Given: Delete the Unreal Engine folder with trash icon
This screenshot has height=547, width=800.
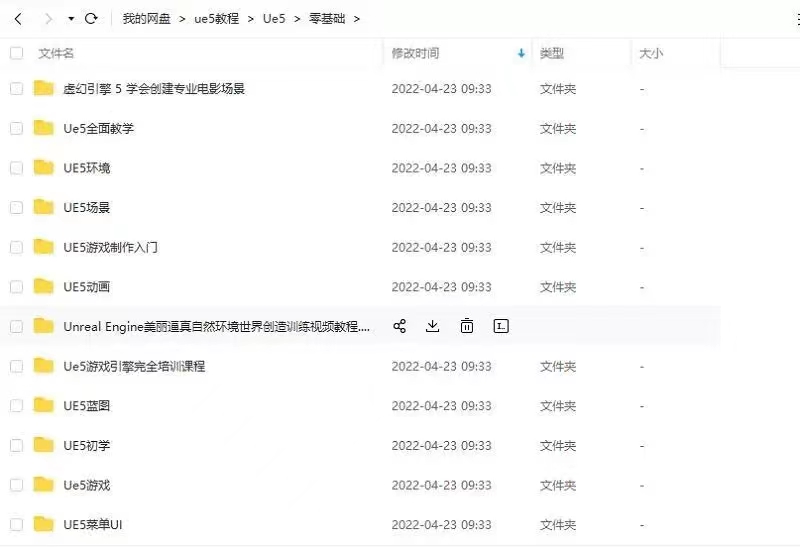Looking at the screenshot, I should click(x=467, y=326).
